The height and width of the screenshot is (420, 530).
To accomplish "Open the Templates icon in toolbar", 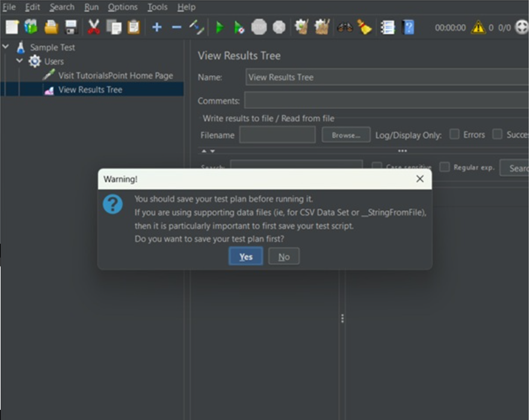I will pos(31,27).
